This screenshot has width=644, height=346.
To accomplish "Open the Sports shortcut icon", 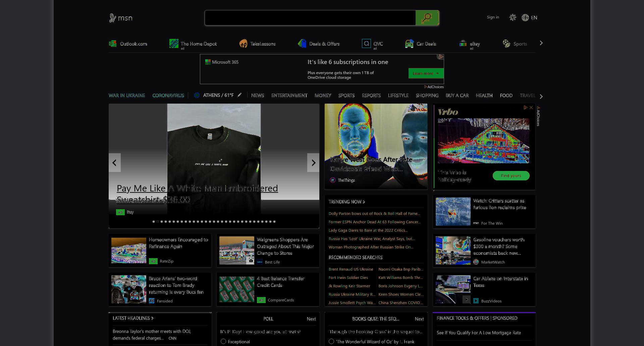I will tap(506, 44).
